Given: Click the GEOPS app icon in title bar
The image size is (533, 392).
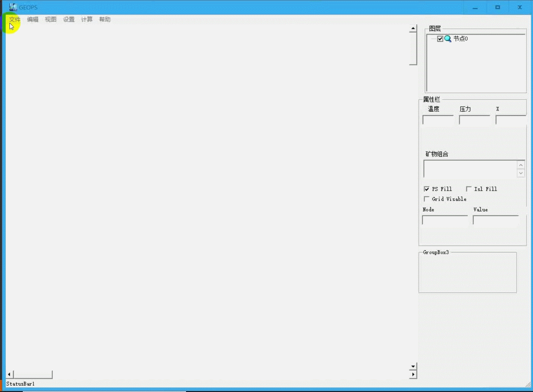Looking at the screenshot, I should (13, 7).
